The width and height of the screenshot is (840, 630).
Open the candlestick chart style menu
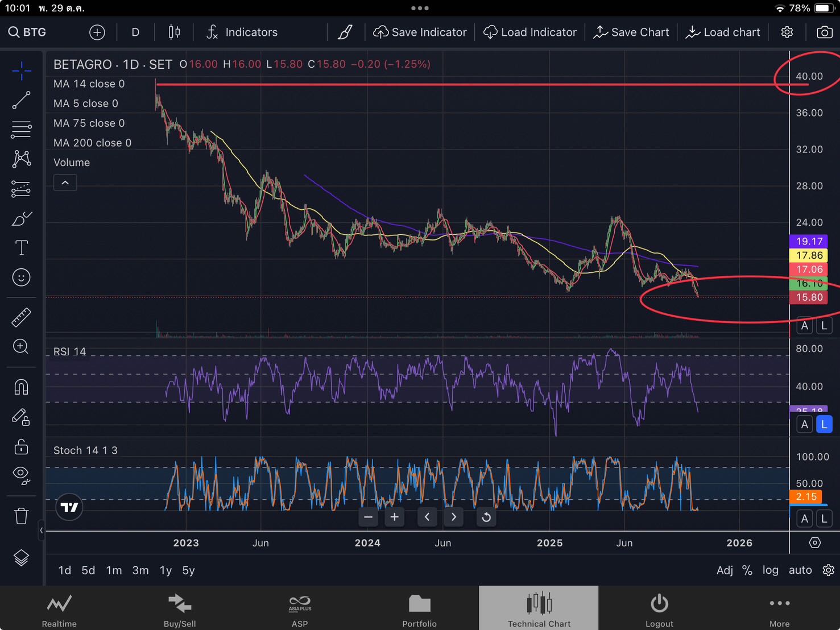coord(174,32)
